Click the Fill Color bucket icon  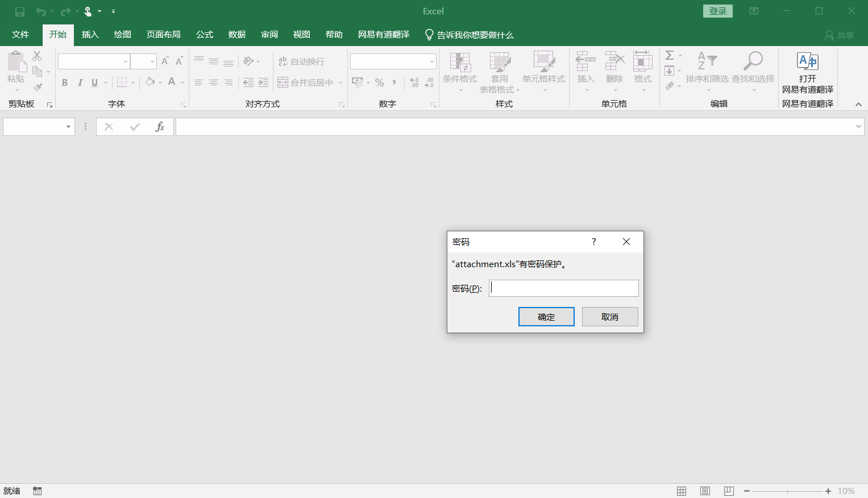pyautogui.click(x=150, y=82)
